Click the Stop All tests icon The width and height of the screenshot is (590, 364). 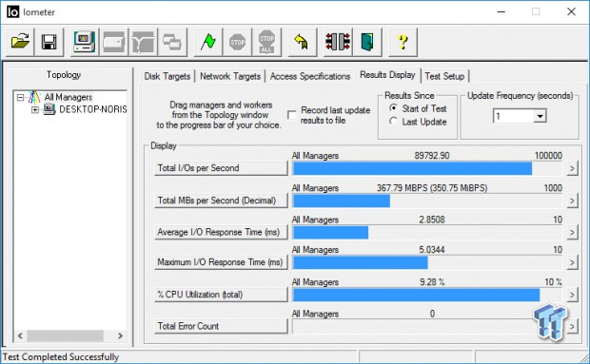[x=266, y=42]
